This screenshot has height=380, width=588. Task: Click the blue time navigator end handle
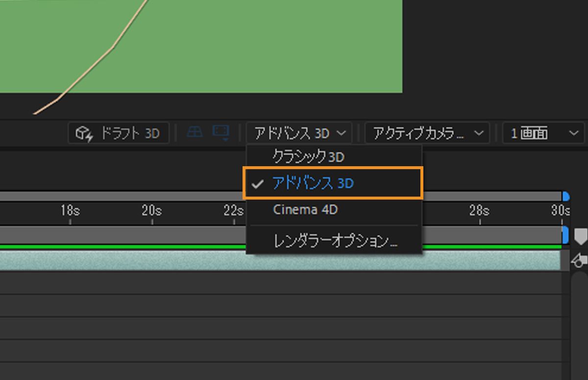pos(566,196)
